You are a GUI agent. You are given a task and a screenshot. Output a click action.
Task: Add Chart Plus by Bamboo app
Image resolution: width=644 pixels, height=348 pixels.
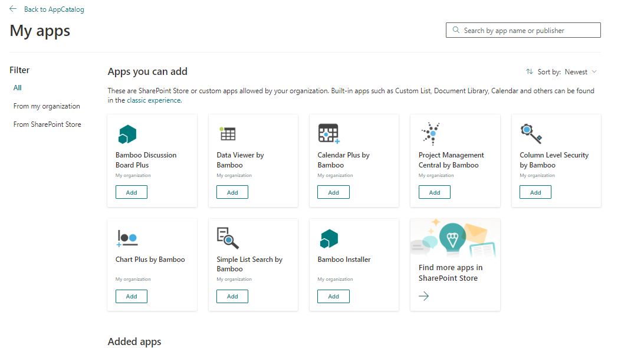[x=132, y=296]
